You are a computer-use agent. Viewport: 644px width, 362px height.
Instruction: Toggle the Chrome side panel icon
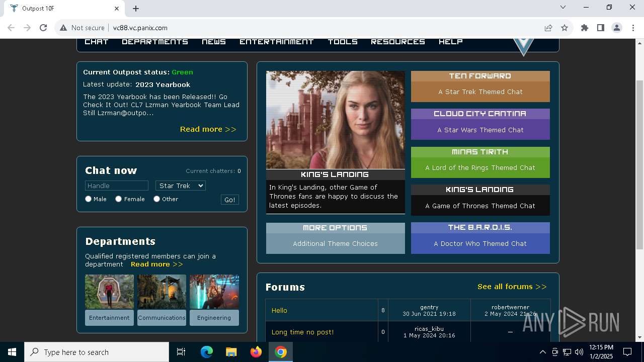click(601, 28)
